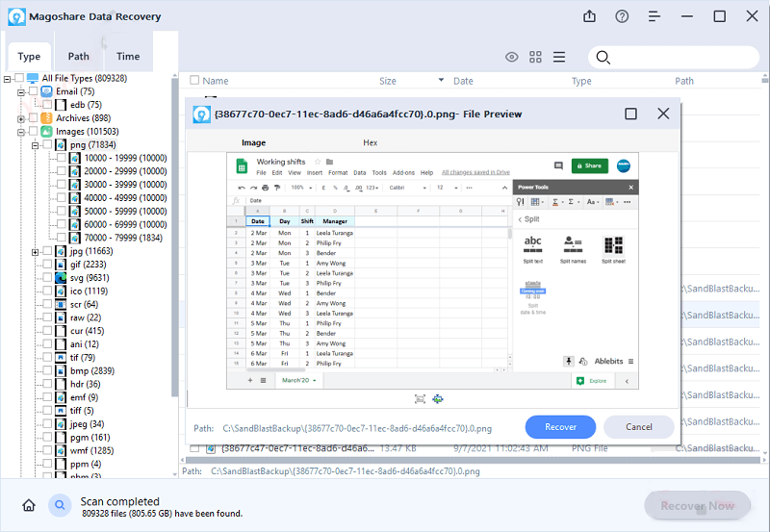This screenshot has height=532, width=770.
Task: Click the left tree panel vertical scrollbar
Action: point(174,236)
